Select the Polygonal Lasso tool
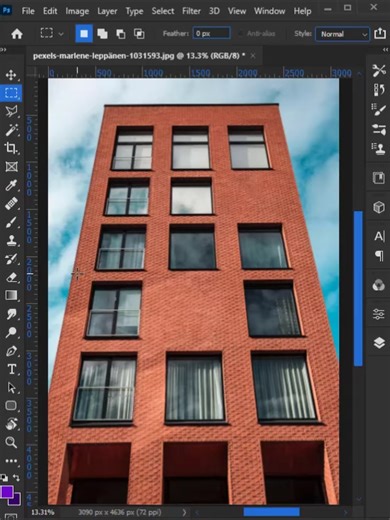The image size is (390, 520). coord(11,111)
